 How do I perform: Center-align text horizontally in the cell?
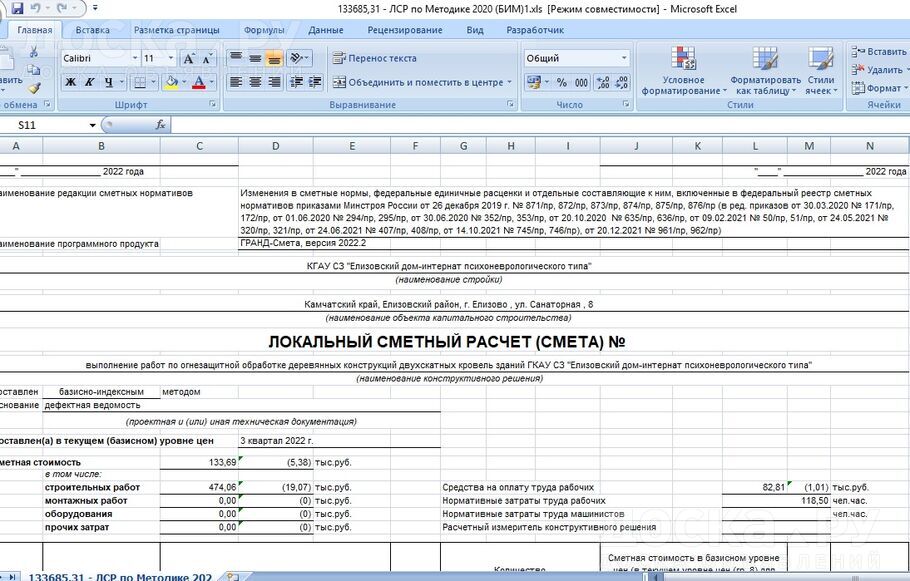pyautogui.click(x=254, y=82)
